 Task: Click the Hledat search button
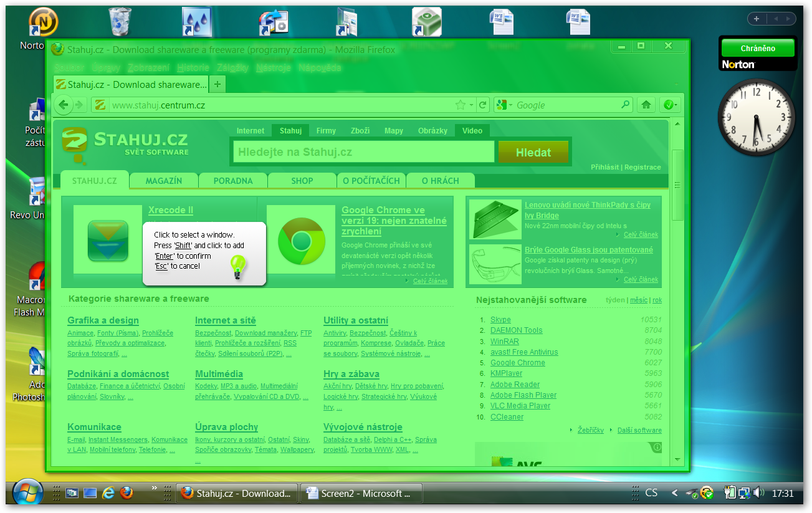(x=533, y=152)
